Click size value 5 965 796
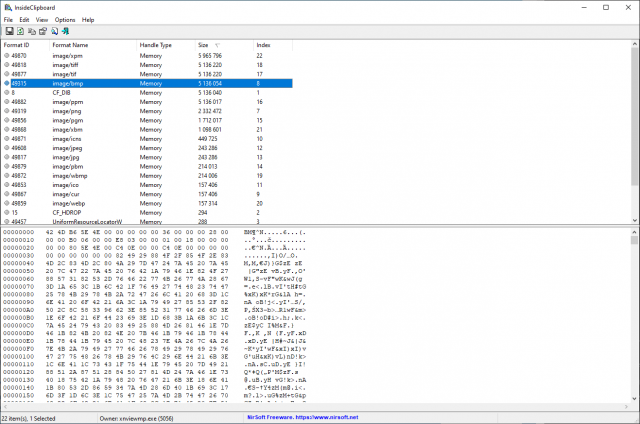The width and height of the screenshot is (640, 424). [x=210, y=55]
